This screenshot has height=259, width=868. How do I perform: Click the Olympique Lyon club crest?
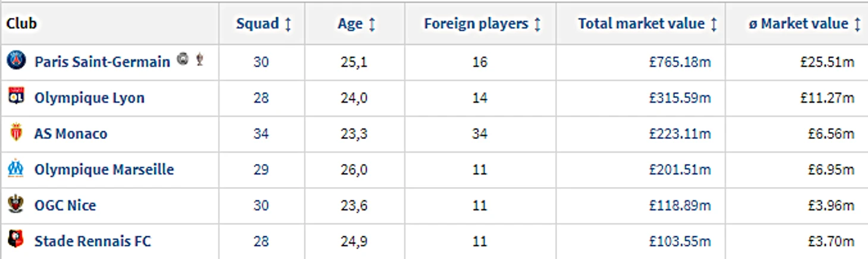(16, 96)
